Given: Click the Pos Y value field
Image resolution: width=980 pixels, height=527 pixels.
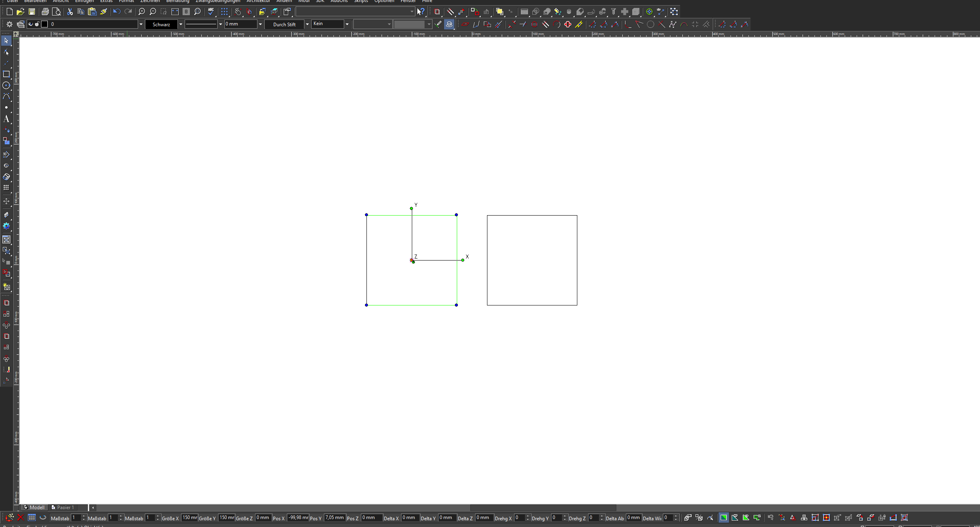Looking at the screenshot, I should tap(335, 517).
